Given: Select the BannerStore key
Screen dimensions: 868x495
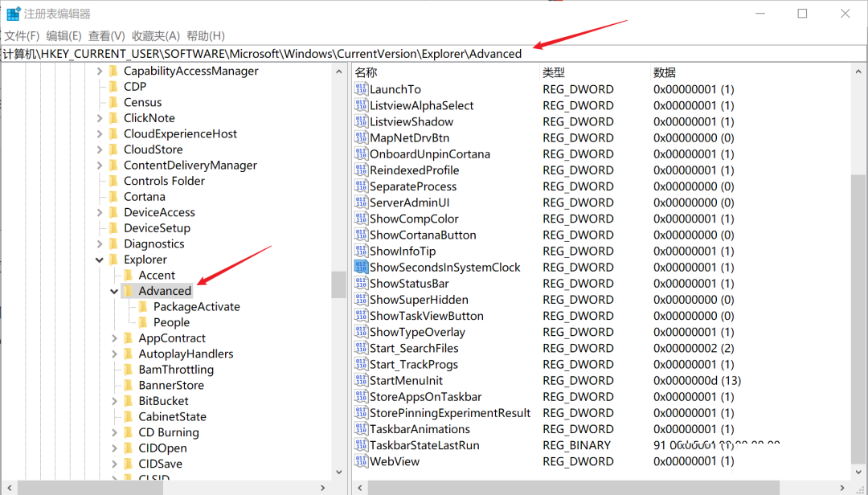Looking at the screenshot, I should (171, 386).
